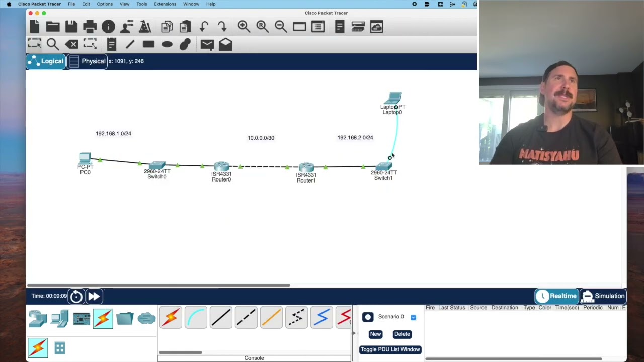
Task: Zoom out of the workspace
Action: pyautogui.click(x=281, y=26)
